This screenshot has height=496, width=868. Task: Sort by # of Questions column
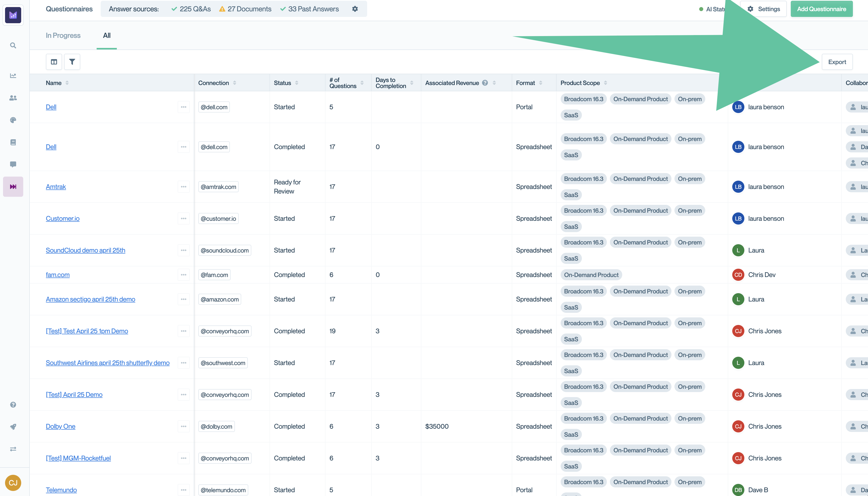coord(362,83)
